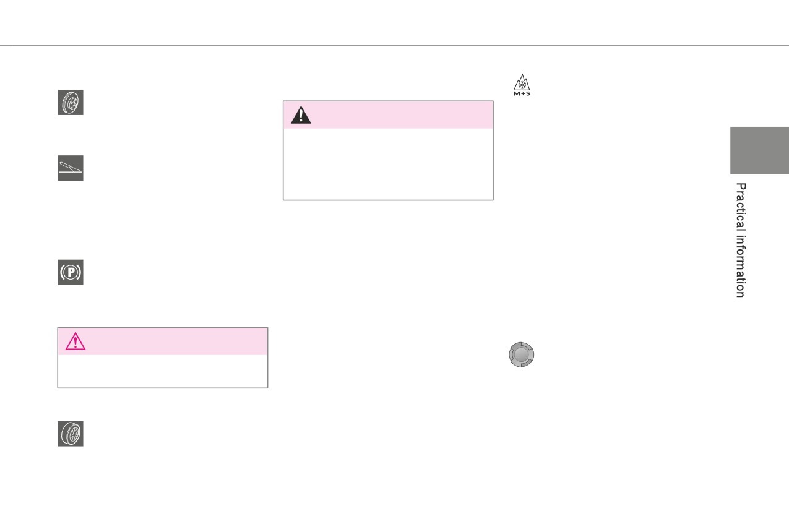Click the parking brake (P) icon
Screen dimensions: 789x532
(x=71, y=273)
